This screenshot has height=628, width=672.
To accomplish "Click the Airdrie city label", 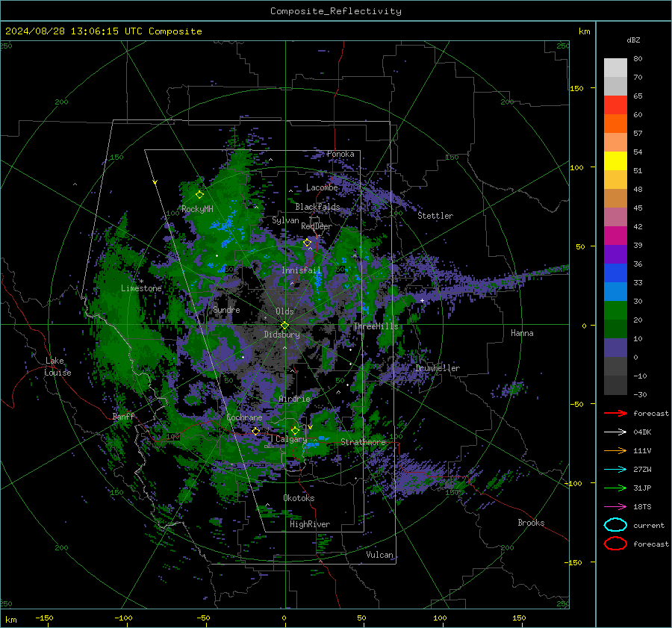I will pyautogui.click(x=294, y=399).
